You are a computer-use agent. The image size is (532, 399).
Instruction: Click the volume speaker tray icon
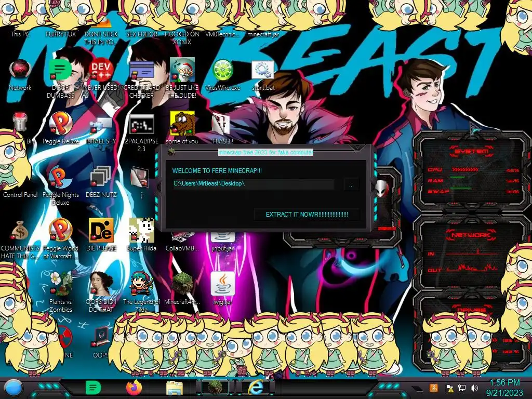coord(474,388)
